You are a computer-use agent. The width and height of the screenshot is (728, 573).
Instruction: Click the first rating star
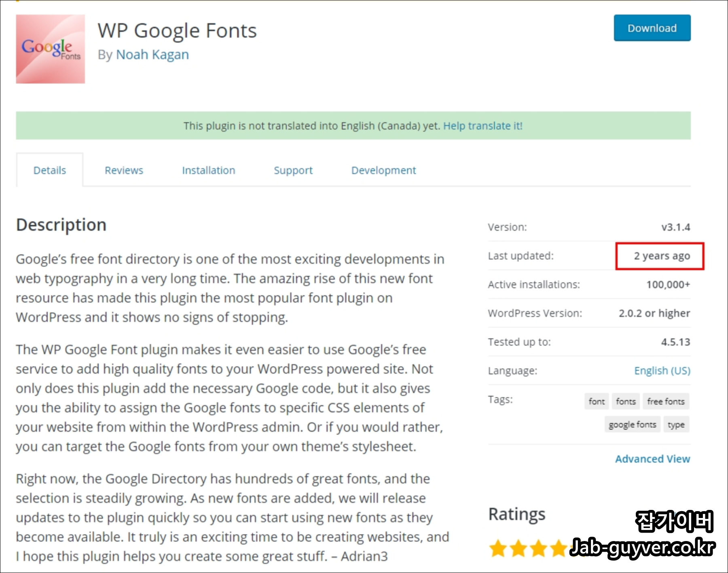coord(498,549)
